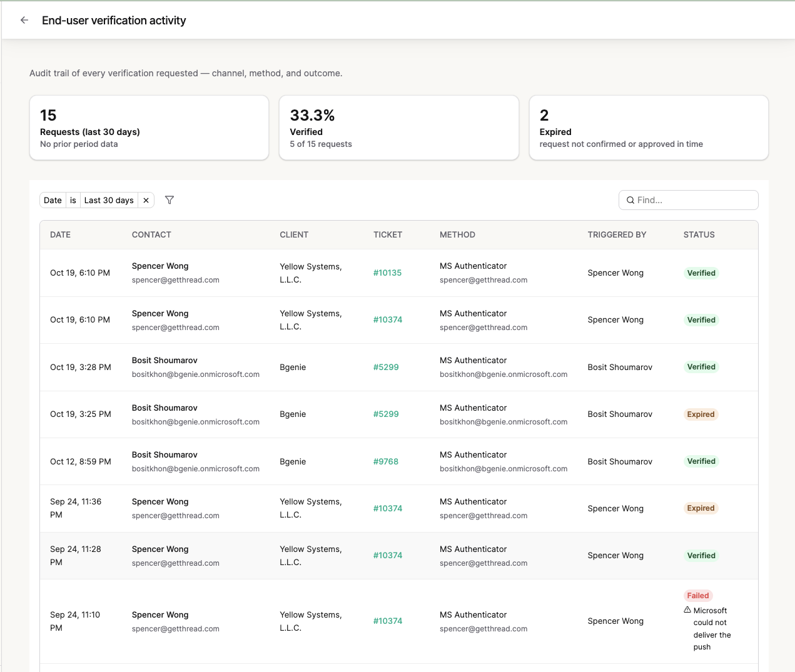The image size is (795, 672).
Task: Open ticket #10135
Action: pyautogui.click(x=387, y=273)
